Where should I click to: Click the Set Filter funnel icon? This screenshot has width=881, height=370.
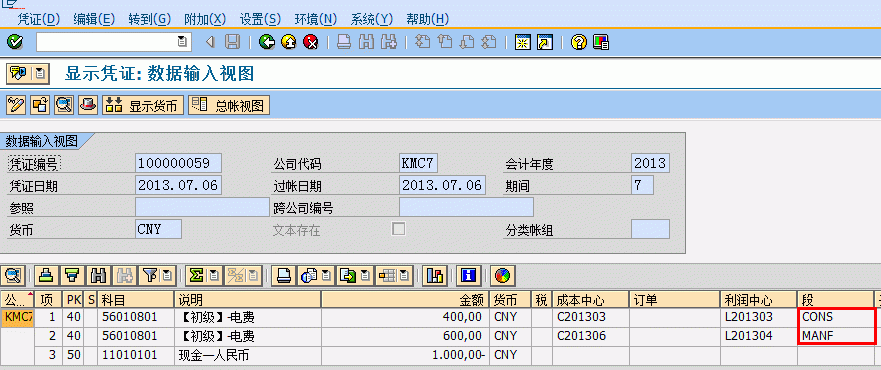coord(150,275)
